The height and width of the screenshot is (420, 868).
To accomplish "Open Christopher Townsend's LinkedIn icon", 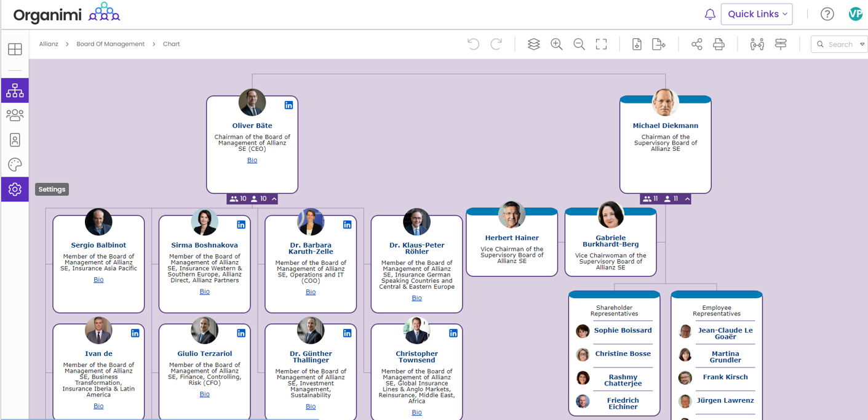I will [x=453, y=333].
